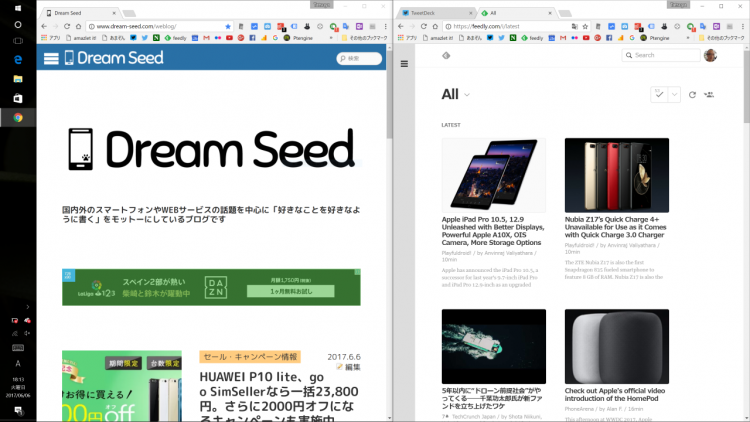Go home in the Dream Seed window
Viewport: 750px width, 422px height.
[x=78, y=26]
